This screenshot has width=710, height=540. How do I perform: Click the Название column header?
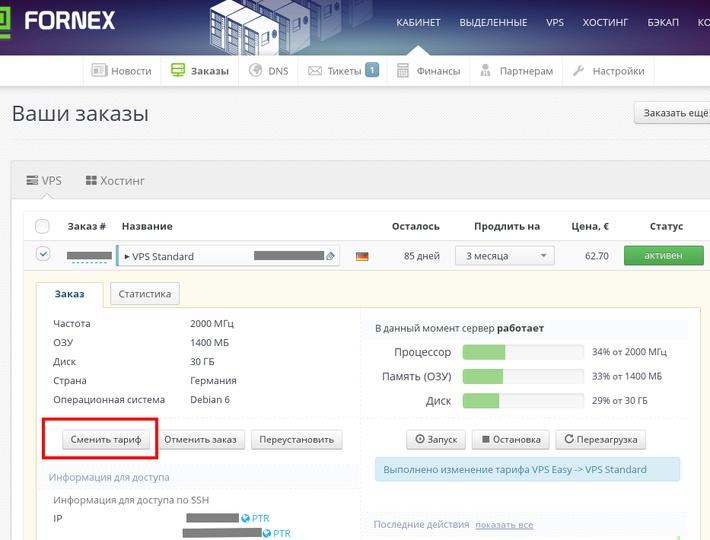click(147, 226)
